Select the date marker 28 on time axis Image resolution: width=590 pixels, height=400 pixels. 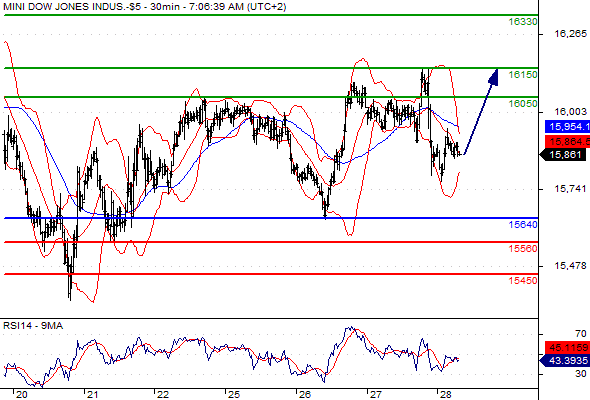(446, 394)
